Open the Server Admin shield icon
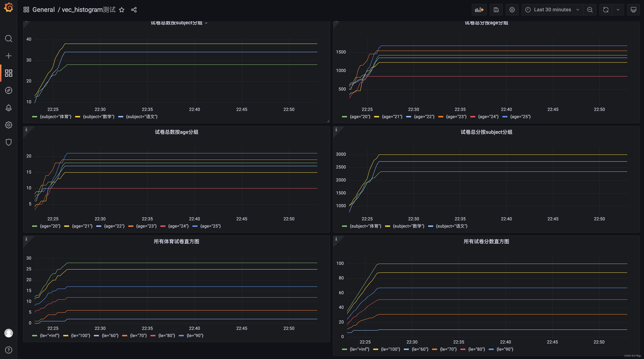The width and height of the screenshot is (644, 359). [8, 142]
